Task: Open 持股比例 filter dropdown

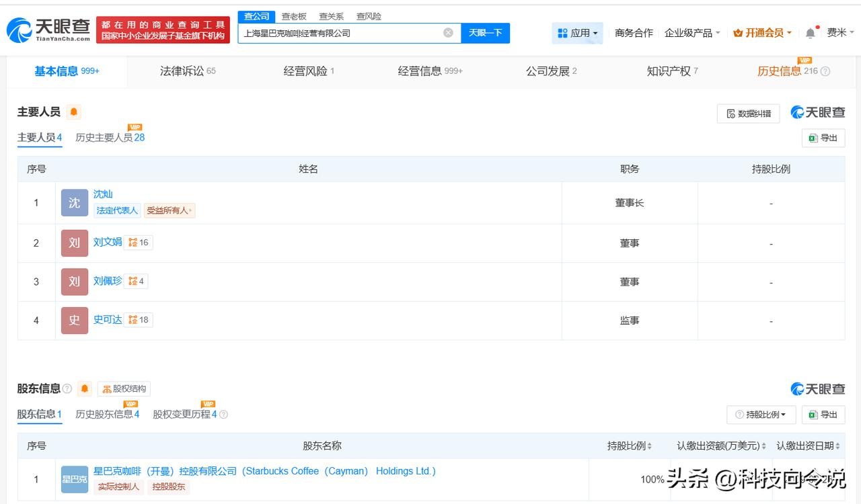Action: 761,415
